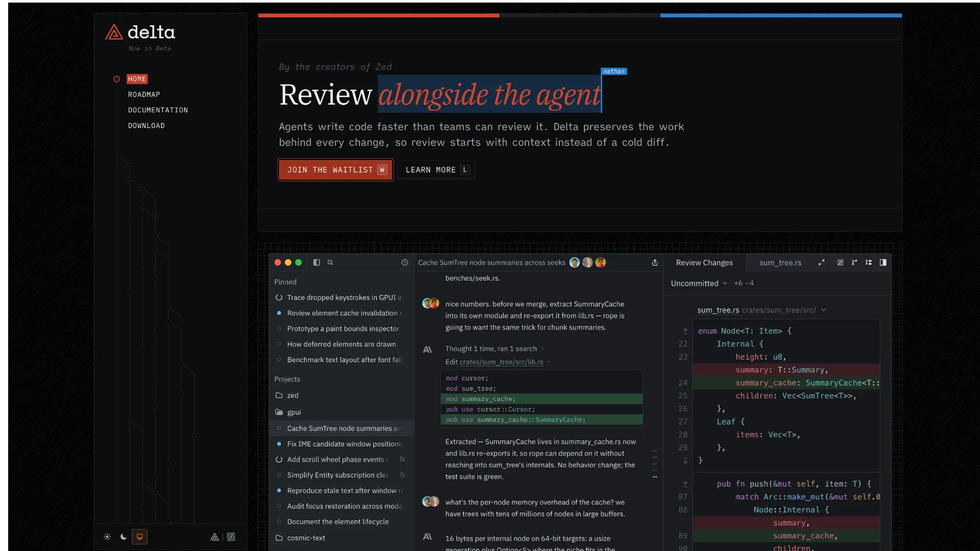The image size is (980, 551).
Task: Click the file tree icon in review toolbar
Action: tap(869, 262)
